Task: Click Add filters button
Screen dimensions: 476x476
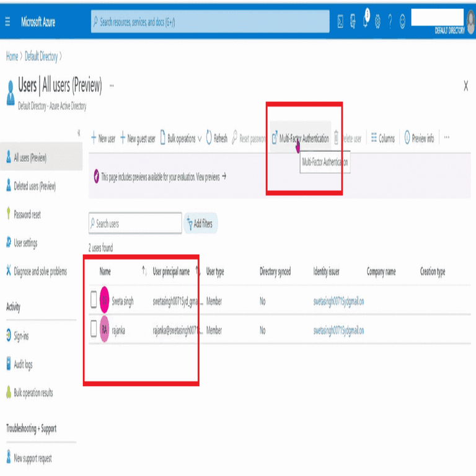Action: pos(200,224)
